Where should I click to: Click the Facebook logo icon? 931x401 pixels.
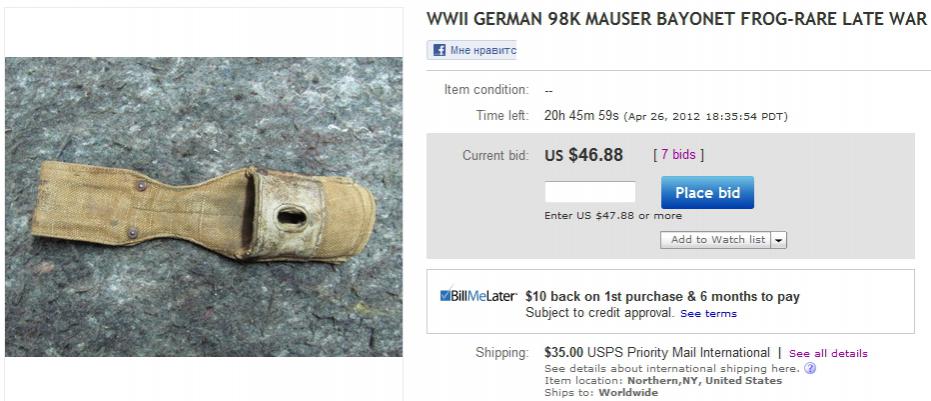pos(439,50)
